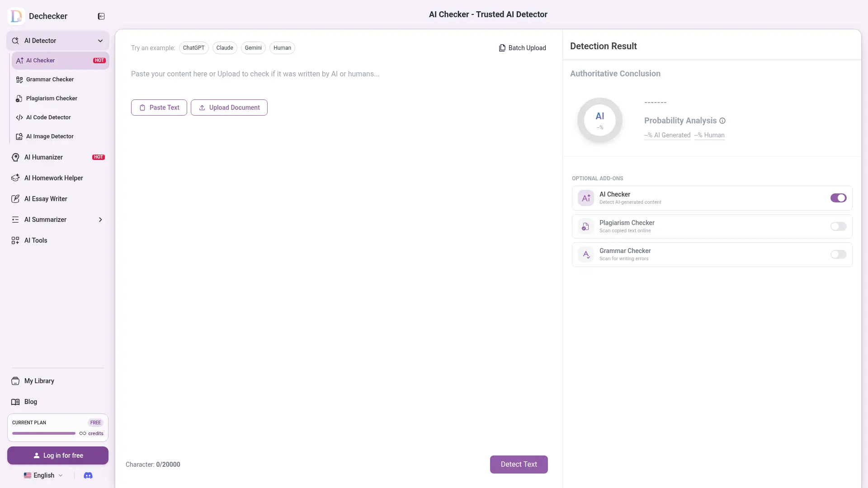Open AI Image Detector in the sidebar

61,136
